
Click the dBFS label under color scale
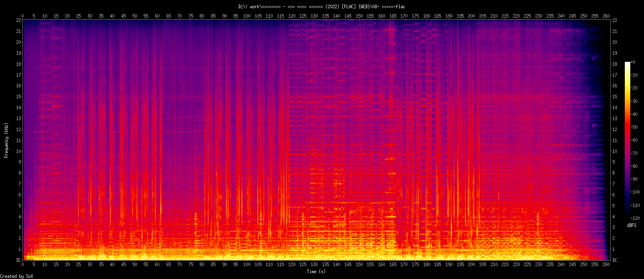631,225
